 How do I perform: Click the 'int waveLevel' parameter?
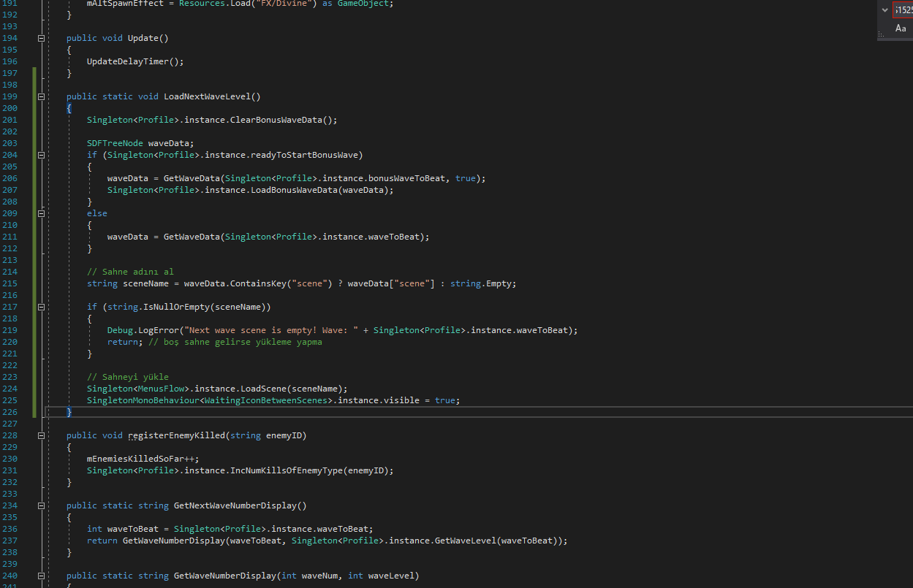click(381, 576)
